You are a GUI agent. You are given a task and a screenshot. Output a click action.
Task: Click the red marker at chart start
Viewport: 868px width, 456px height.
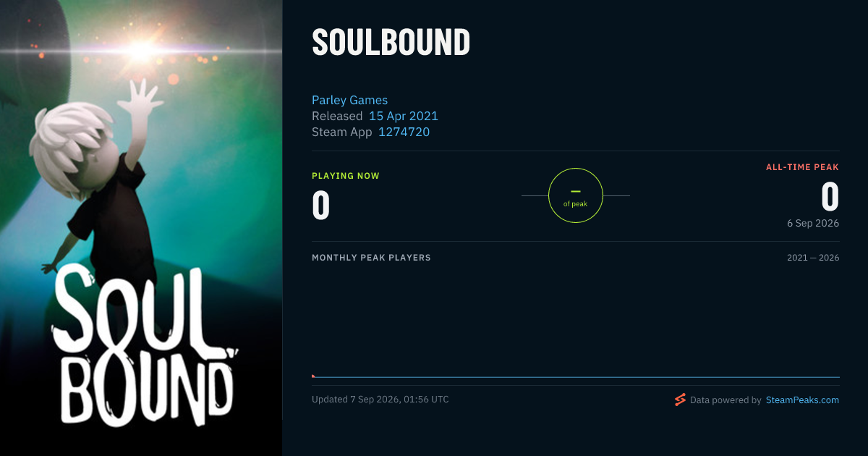[x=313, y=376]
